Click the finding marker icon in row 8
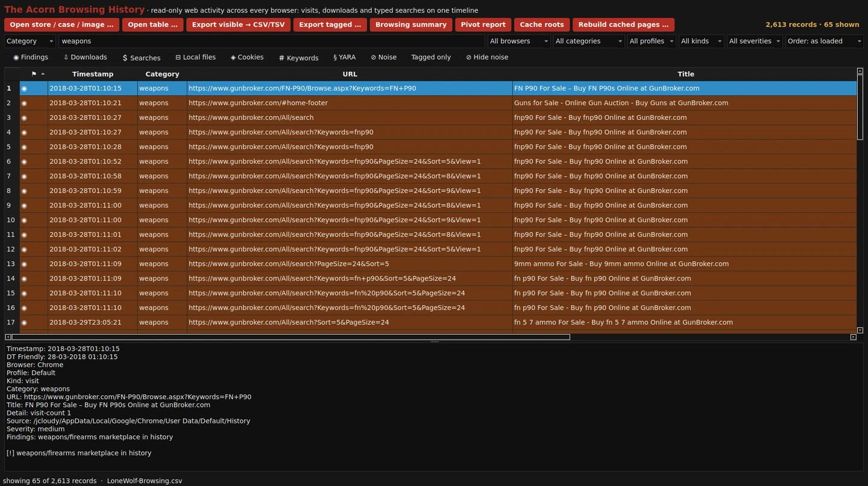Image resolution: width=868 pixels, height=486 pixels. [x=24, y=191]
